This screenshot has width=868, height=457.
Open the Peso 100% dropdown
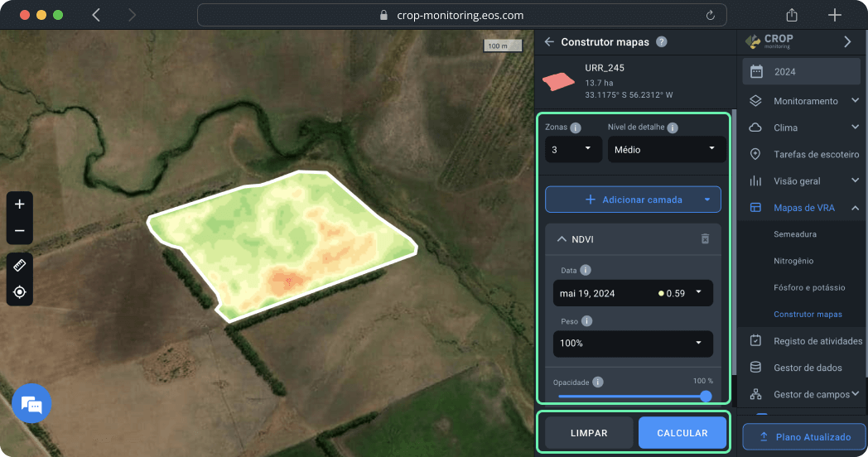633,343
